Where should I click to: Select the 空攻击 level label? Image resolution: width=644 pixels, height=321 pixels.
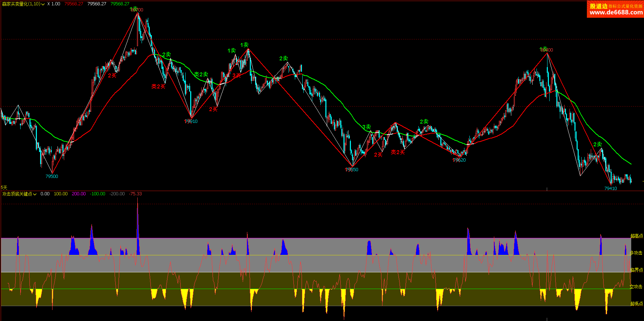(x=636, y=287)
